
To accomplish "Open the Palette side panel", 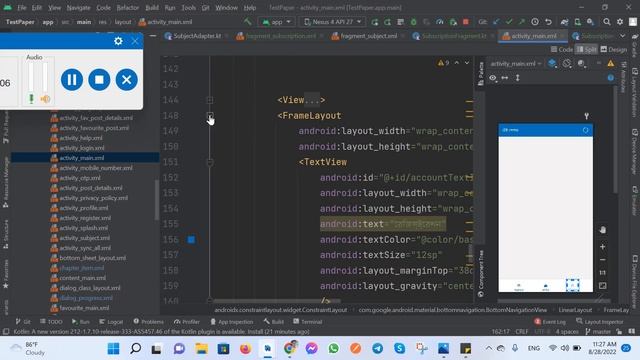I will pyautogui.click(x=481, y=73).
